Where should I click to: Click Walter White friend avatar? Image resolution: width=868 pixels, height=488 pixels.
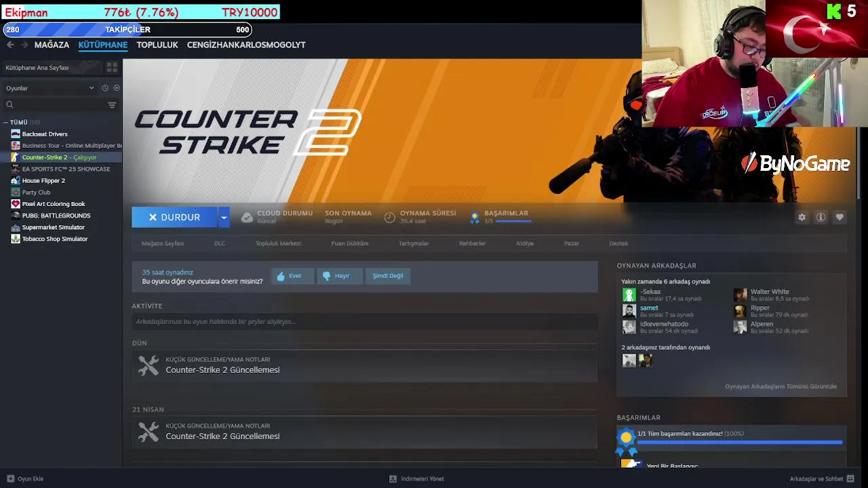[x=740, y=295]
